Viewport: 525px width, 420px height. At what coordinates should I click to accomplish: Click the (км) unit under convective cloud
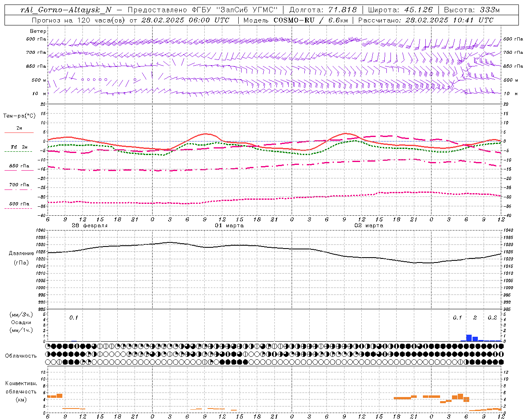click(x=21, y=399)
